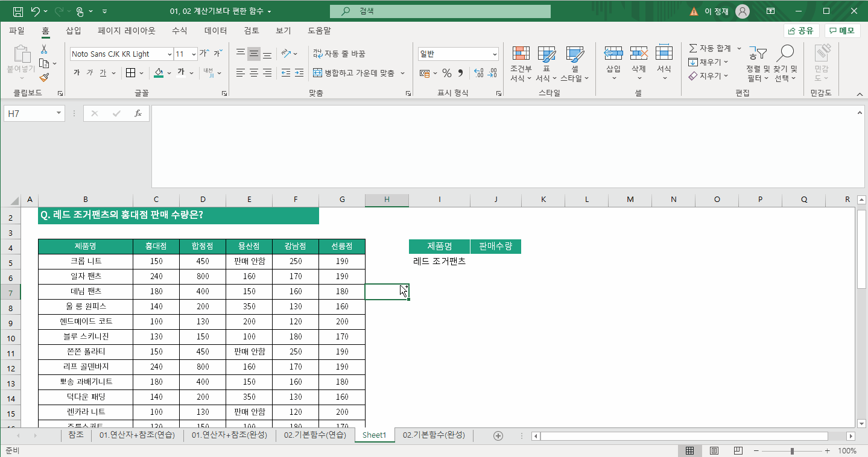Image resolution: width=868 pixels, height=457 pixels.
Task: Open the 파일 menu
Action: pos(17,31)
